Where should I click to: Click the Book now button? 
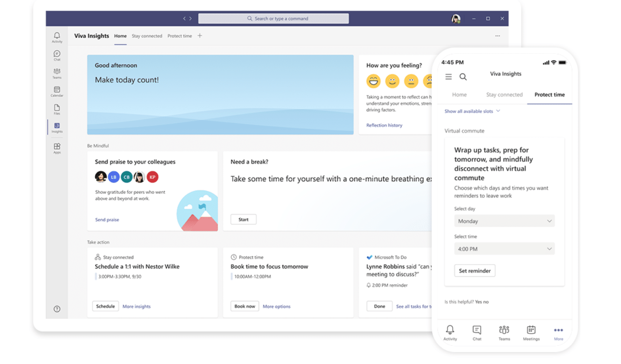[245, 306]
